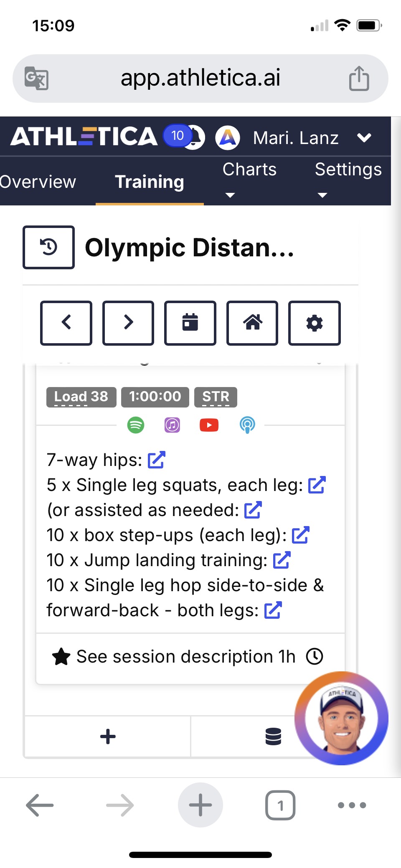Open the blue podcast icon
This screenshot has height=868, width=401.
[247, 425]
